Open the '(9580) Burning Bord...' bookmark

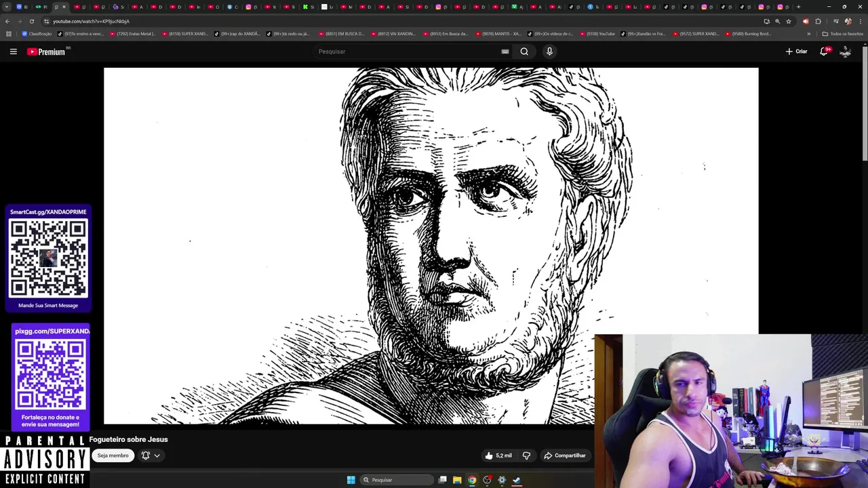click(748, 34)
